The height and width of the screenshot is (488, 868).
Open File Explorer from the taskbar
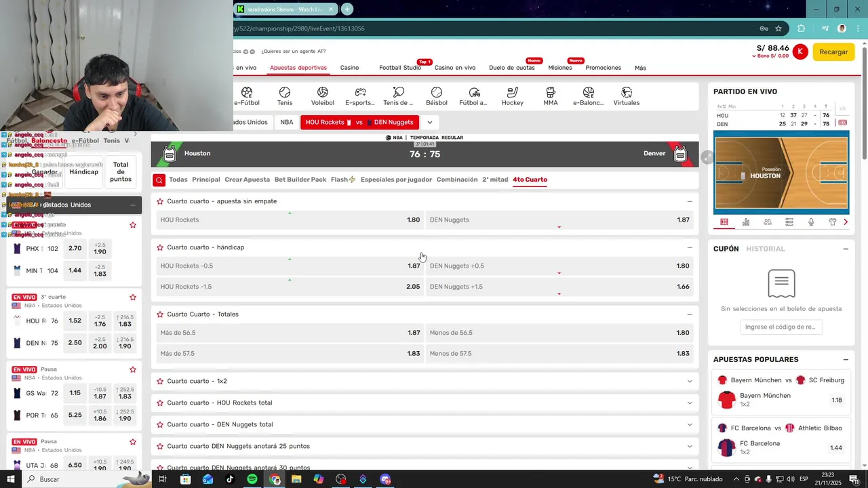pos(296,479)
